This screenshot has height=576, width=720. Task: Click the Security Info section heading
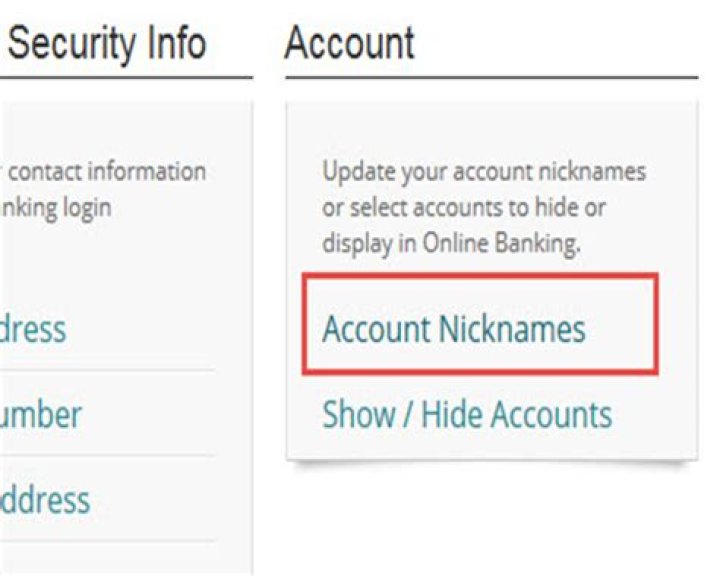(107, 44)
